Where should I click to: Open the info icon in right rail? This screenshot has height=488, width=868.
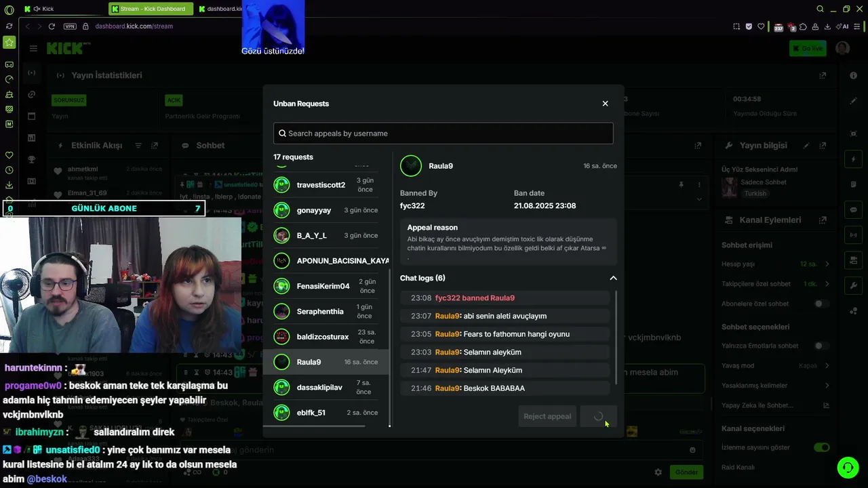pyautogui.click(x=854, y=75)
